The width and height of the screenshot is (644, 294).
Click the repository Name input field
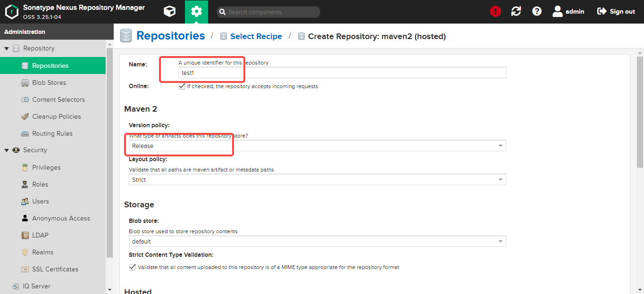(x=342, y=73)
